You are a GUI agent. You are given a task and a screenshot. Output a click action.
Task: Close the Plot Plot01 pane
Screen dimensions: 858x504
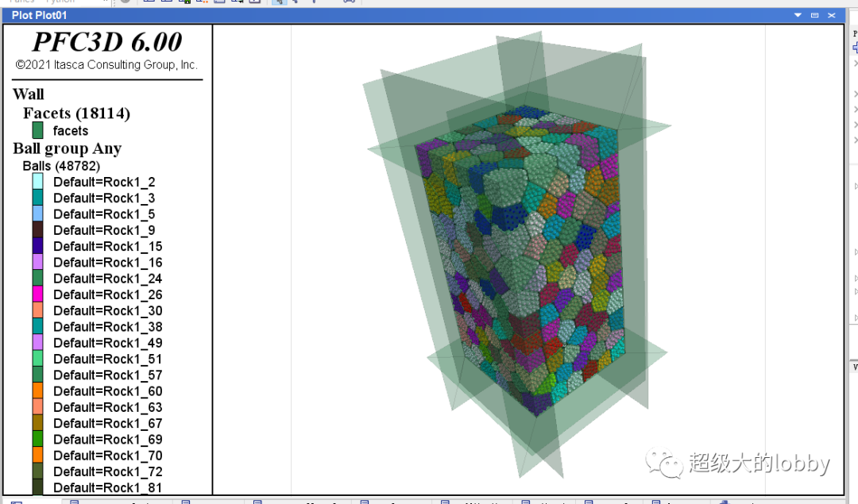point(832,15)
